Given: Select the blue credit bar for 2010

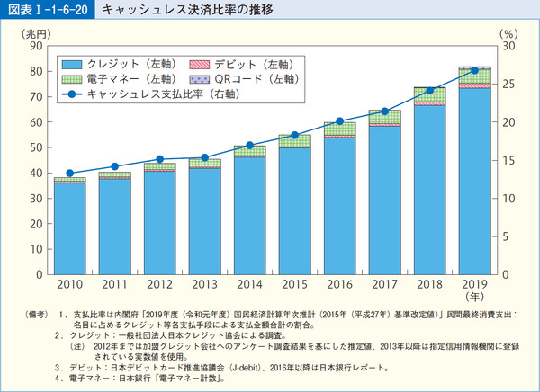Looking at the screenshot, I should [x=69, y=228].
